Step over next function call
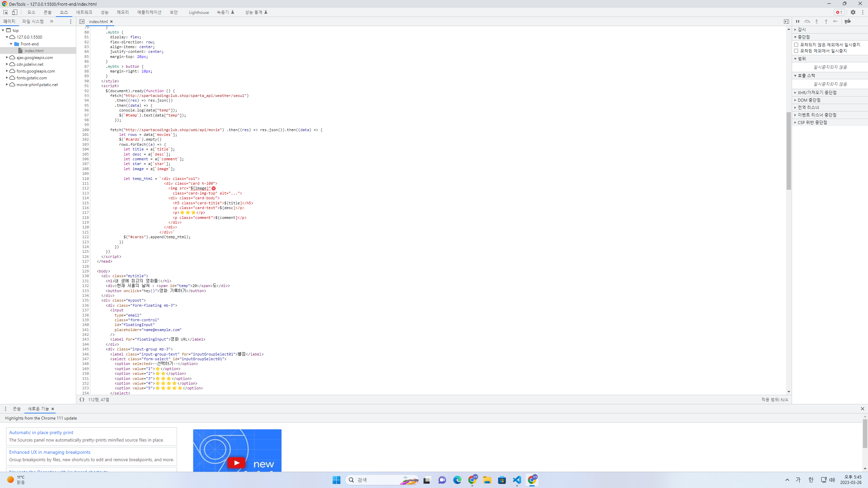This screenshot has height=488, width=868. point(807,21)
